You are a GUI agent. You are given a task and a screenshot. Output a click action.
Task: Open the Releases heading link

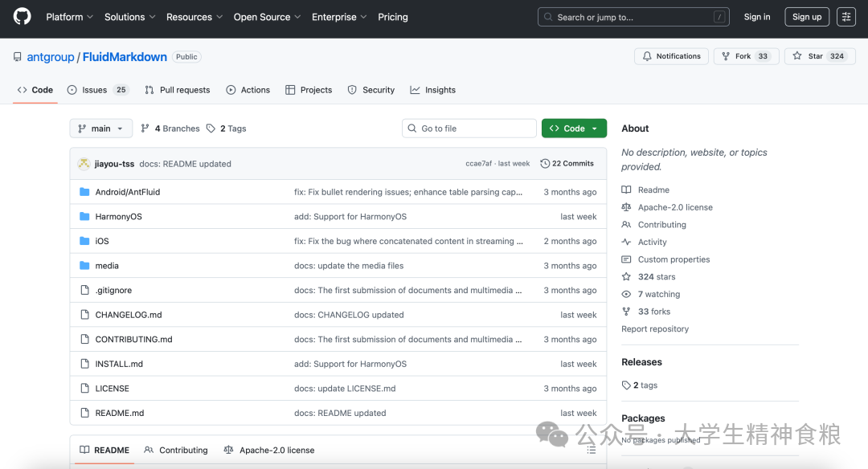[641, 362]
